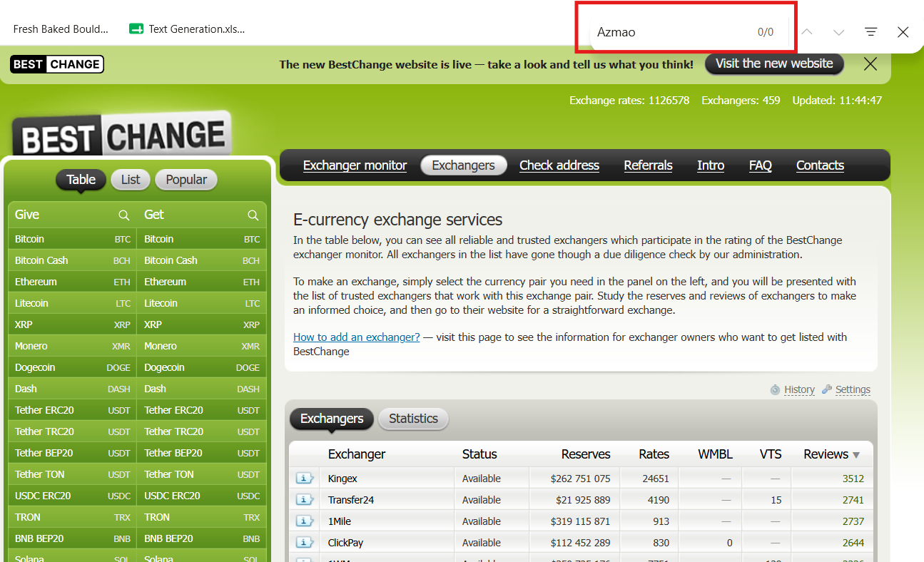Open the Transfer24 exchanger name
This screenshot has height=562, width=924.
(x=351, y=500)
